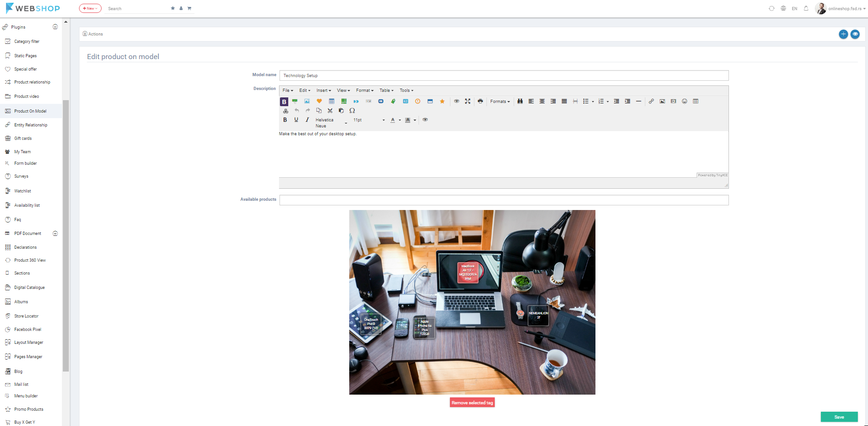Click the blue plus add button
The height and width of the screenshot is (426, 868).
(844, 34)
